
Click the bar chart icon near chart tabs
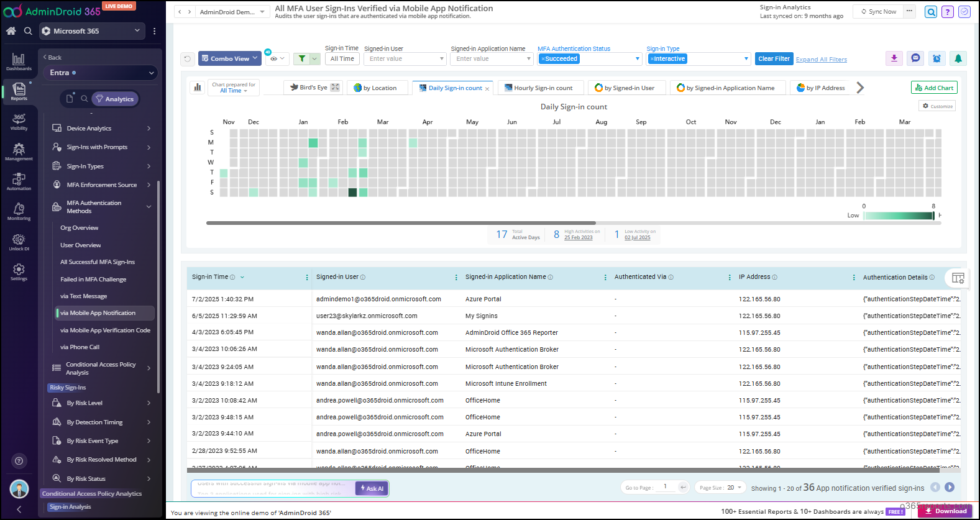click(198, 88)
